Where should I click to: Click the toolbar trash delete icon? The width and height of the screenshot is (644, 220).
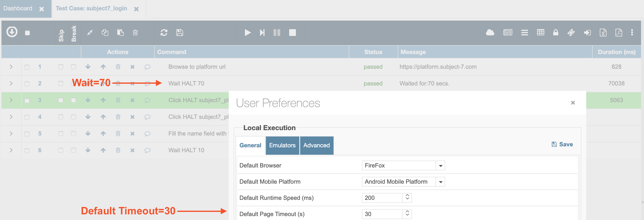click(x=135, y=33)
